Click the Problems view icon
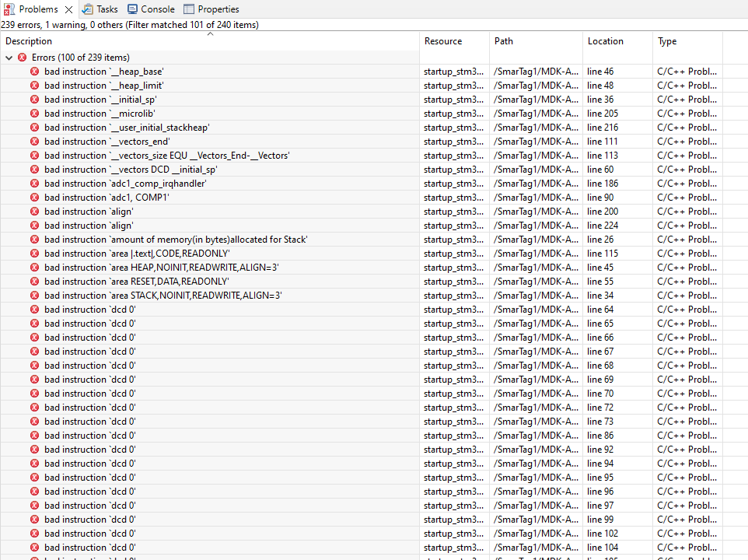The width and height of the screenshot is (748, 560). coord(11,9)
